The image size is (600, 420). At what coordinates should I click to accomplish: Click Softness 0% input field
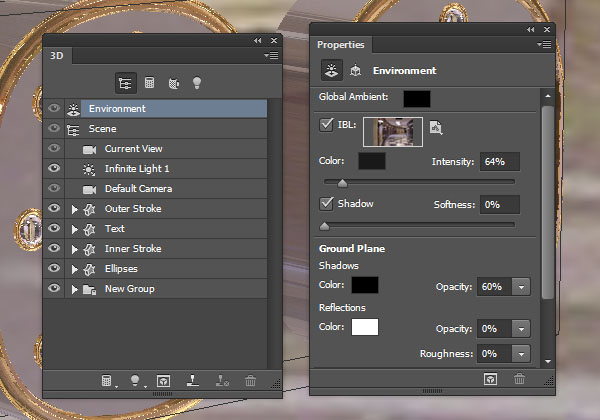click(x=500, y=205)
